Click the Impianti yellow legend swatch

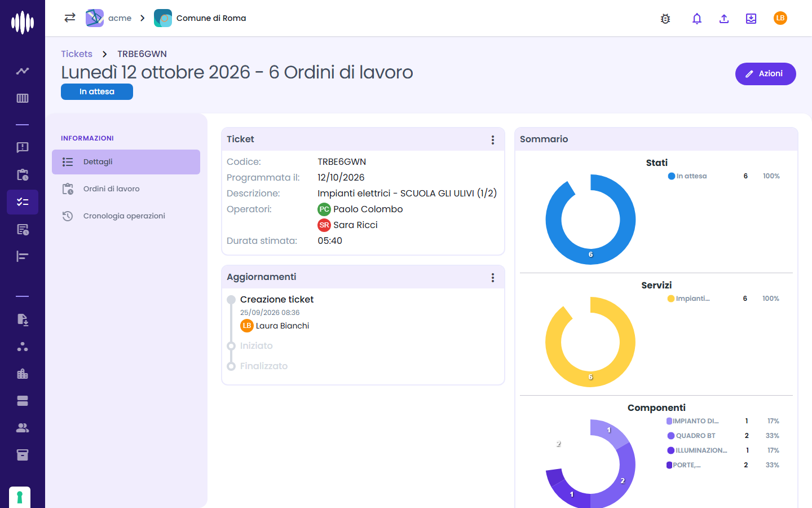671,299
